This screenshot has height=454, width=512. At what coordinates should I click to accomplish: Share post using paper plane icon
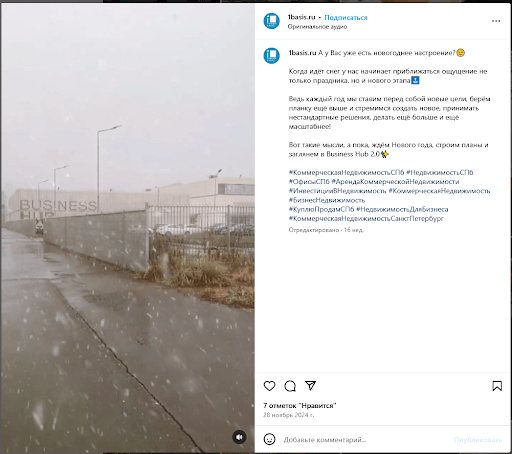coord(310,385)
